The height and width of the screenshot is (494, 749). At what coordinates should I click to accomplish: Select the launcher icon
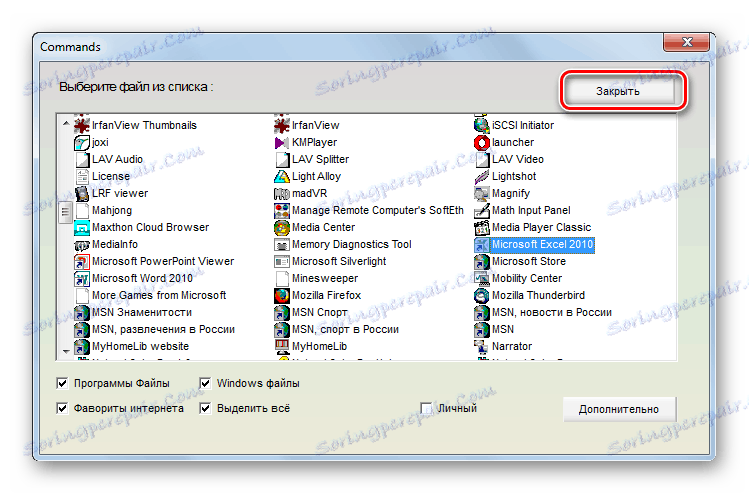[x=482, y=142]
